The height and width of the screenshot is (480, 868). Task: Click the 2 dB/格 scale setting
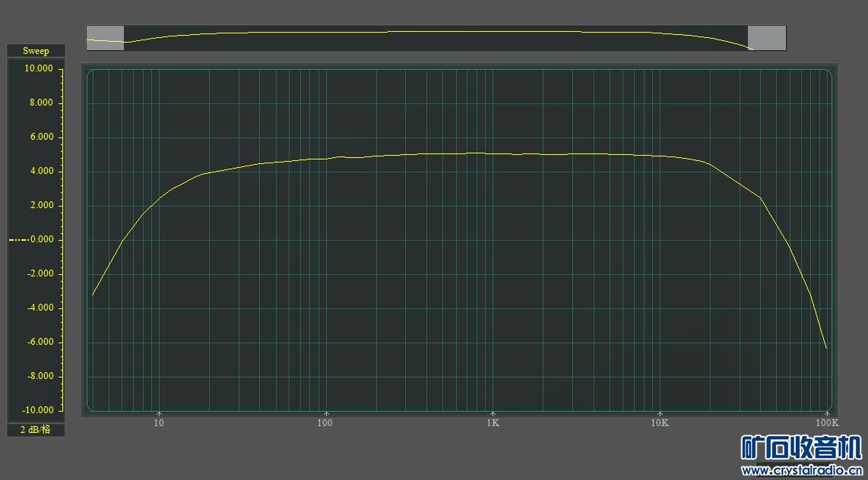point(36,430)
